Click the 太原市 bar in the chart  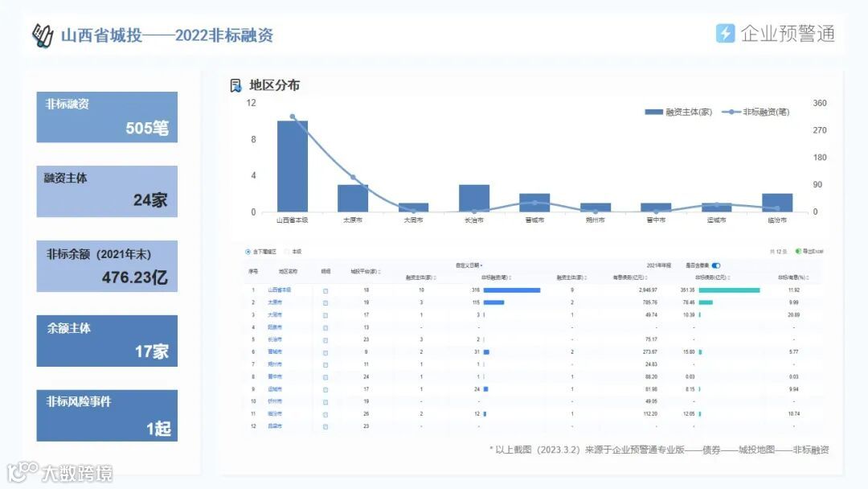(x=353, y=199)
